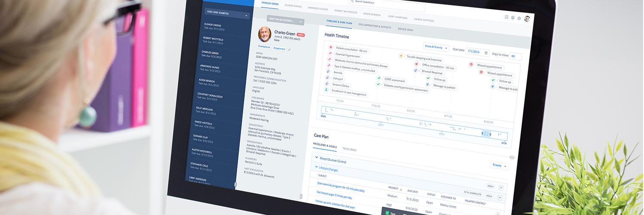Image resolution: width=644 pixels, height=215 pixels.
Task: Collapse the Blood Glucose Control problem
Action: click(317, 158)
